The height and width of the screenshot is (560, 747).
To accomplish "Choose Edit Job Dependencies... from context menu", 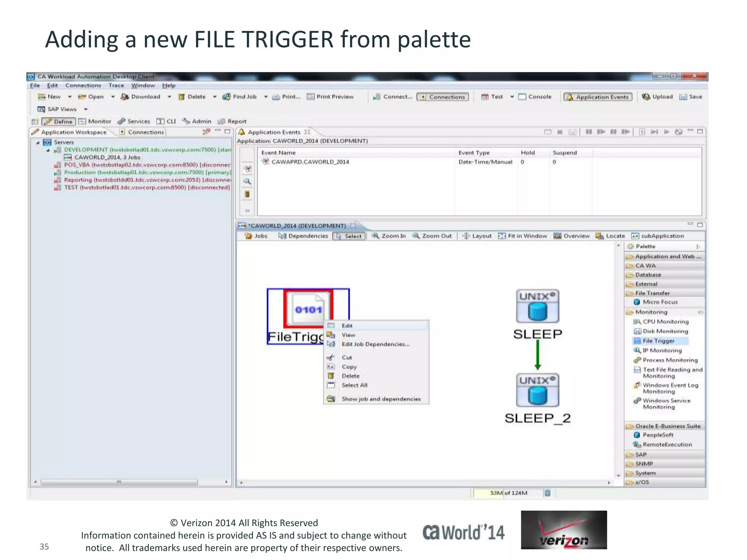I will point(376,344).
